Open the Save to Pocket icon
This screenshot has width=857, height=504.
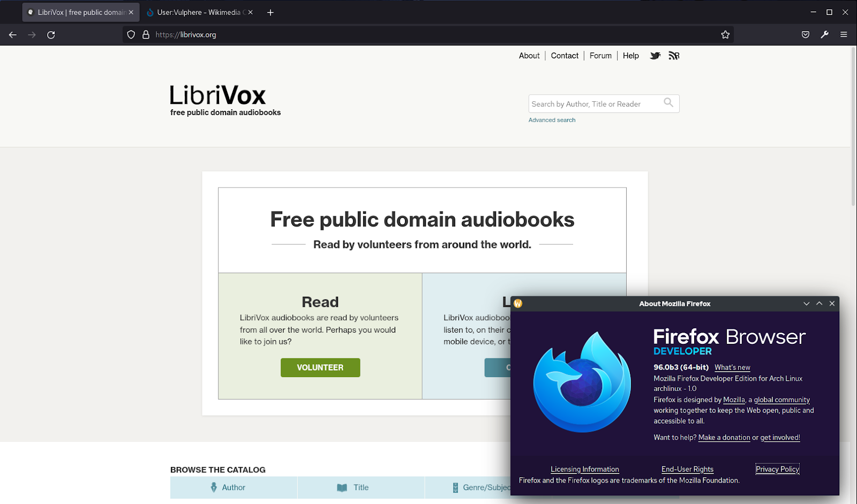(805, 35)
